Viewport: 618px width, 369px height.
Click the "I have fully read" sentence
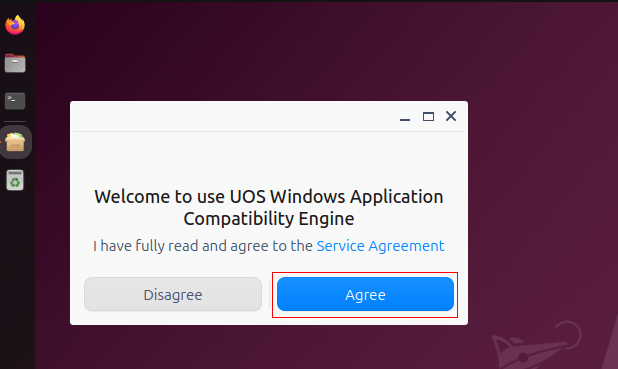[203, 246]
